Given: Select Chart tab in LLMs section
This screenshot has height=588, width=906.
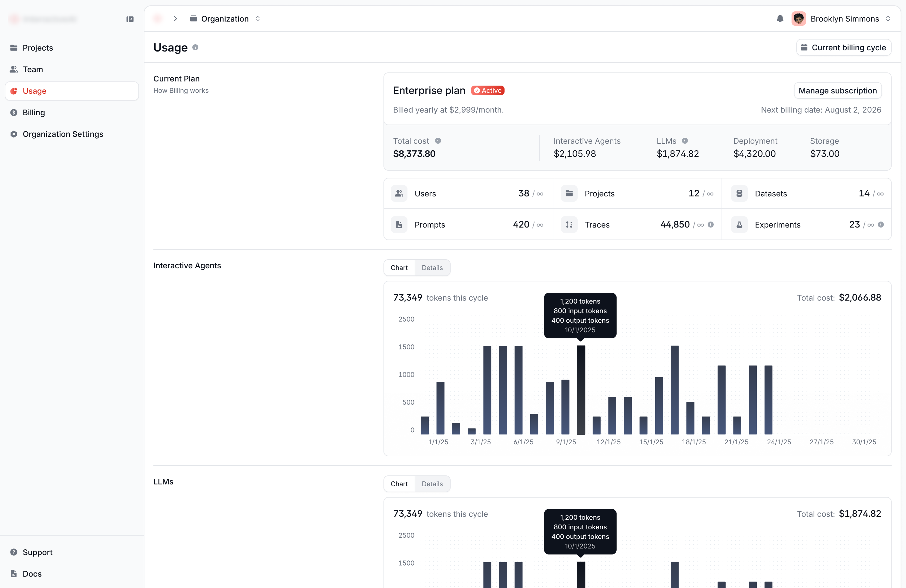Looking at the screenshot, I should [x=399, y=484].
